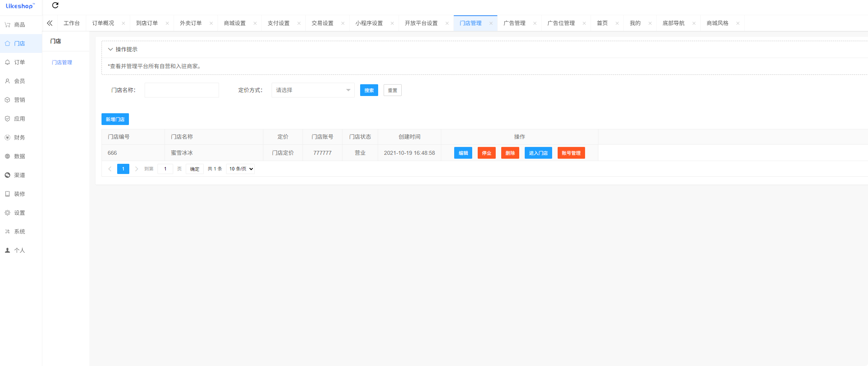Viewport: 868px width, 366px height.
Task: Open the 门店管理 item in the submenu
Action: (62, 62)
